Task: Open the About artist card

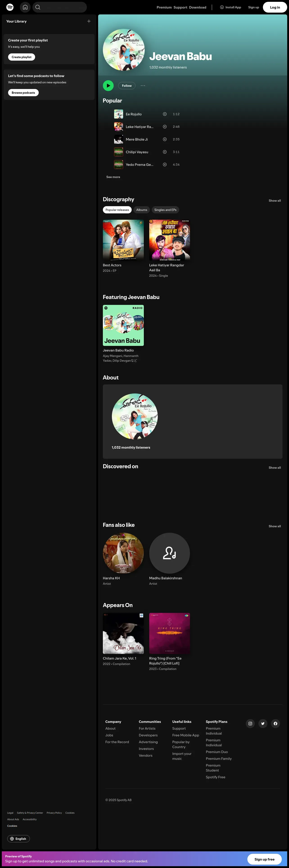Action: point(192,422)
